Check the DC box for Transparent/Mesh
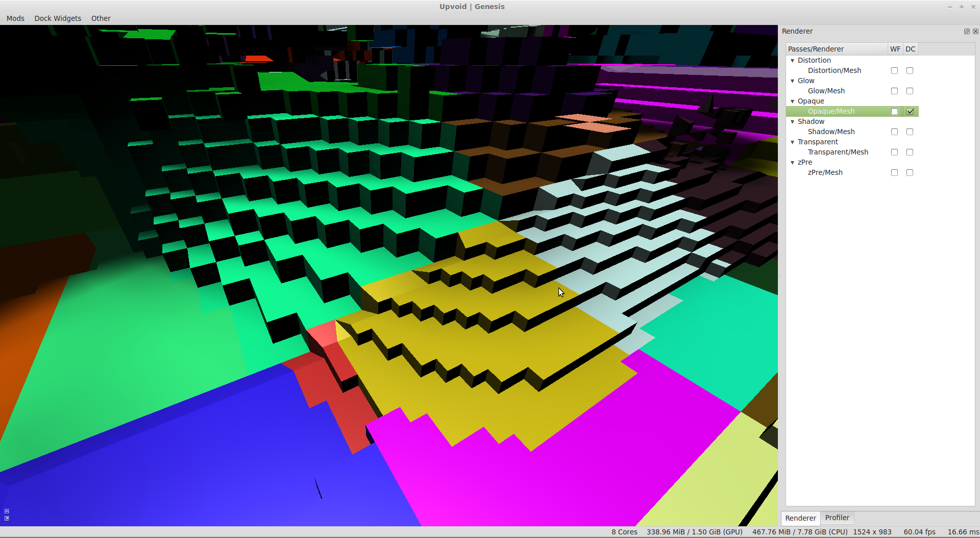Image resolution: width=980 pixels, height=538 pixels. (910, 152)
